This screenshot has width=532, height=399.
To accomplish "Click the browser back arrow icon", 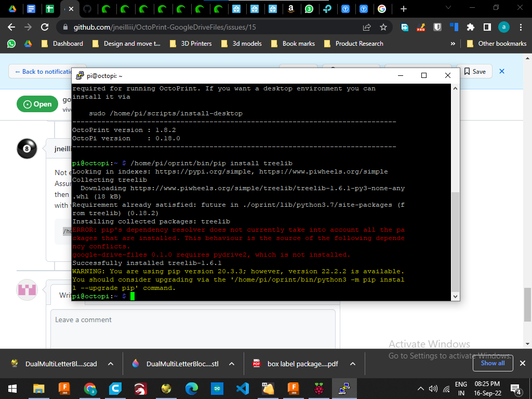I will [10, 27].
